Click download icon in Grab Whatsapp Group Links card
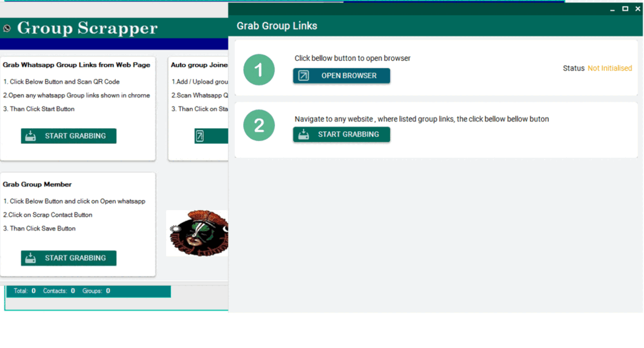The image size is (644, 348). coord(30,136)
